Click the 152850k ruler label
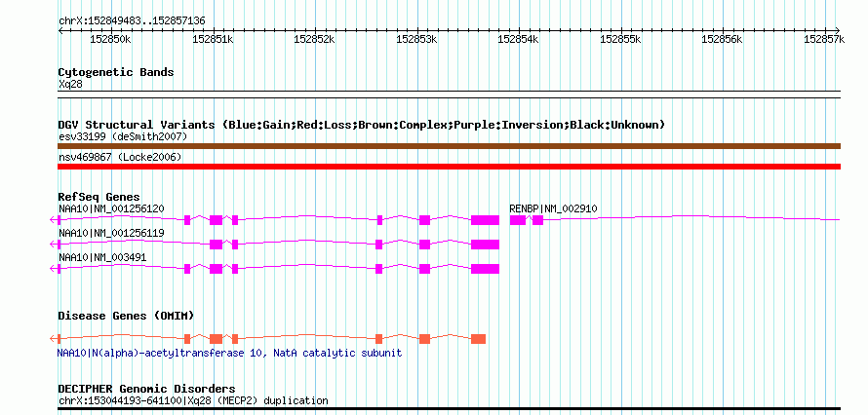868x415 pixels. pos(110,39)
